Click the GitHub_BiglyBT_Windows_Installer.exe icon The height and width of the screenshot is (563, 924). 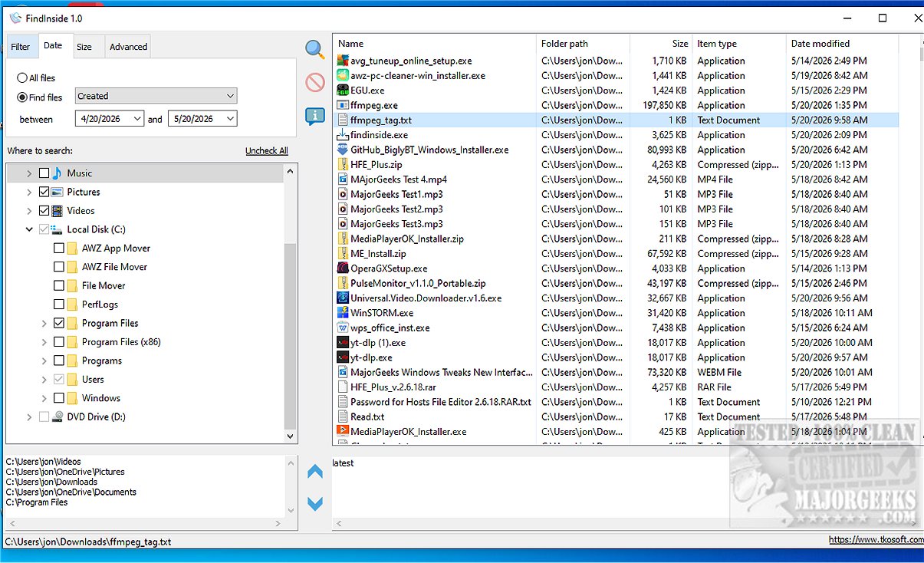tap(343, 150)
